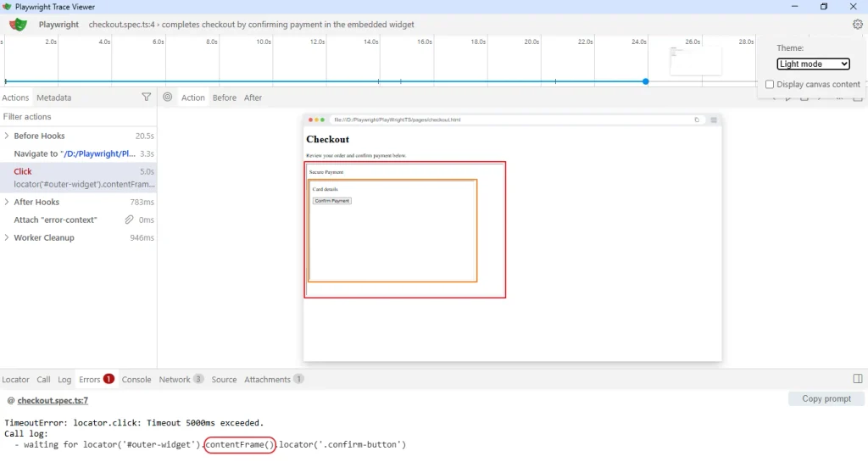Expand the Worker Cleanup action

point(7,237)
